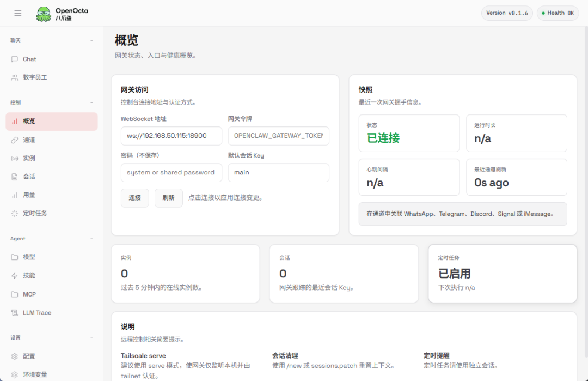Click the hamburger menu at top left
The height and width of the screenshot is (381, 588).
[x=18, y=13]
